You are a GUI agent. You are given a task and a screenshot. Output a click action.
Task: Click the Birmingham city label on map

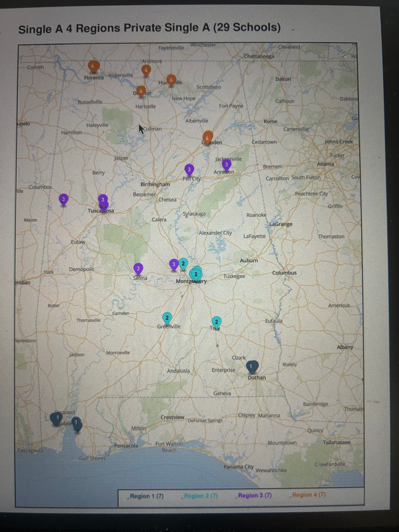pyautogui.click(x=155, y=184)
